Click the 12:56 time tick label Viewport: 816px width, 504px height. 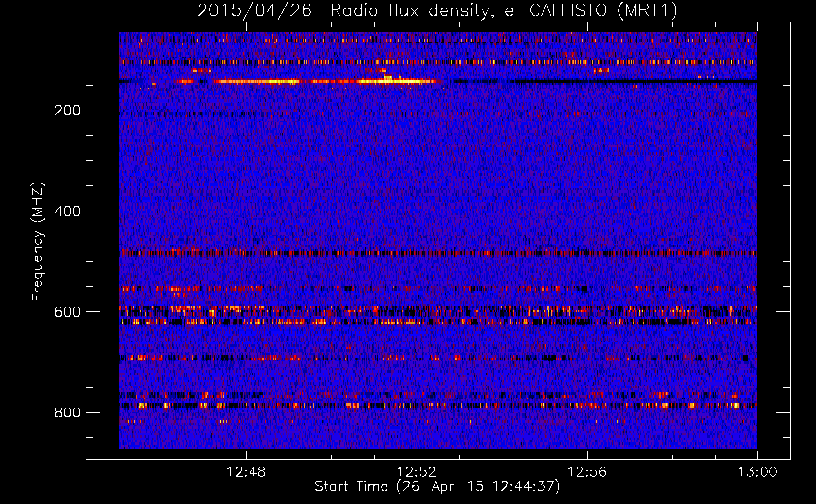[x=587, y=472]
